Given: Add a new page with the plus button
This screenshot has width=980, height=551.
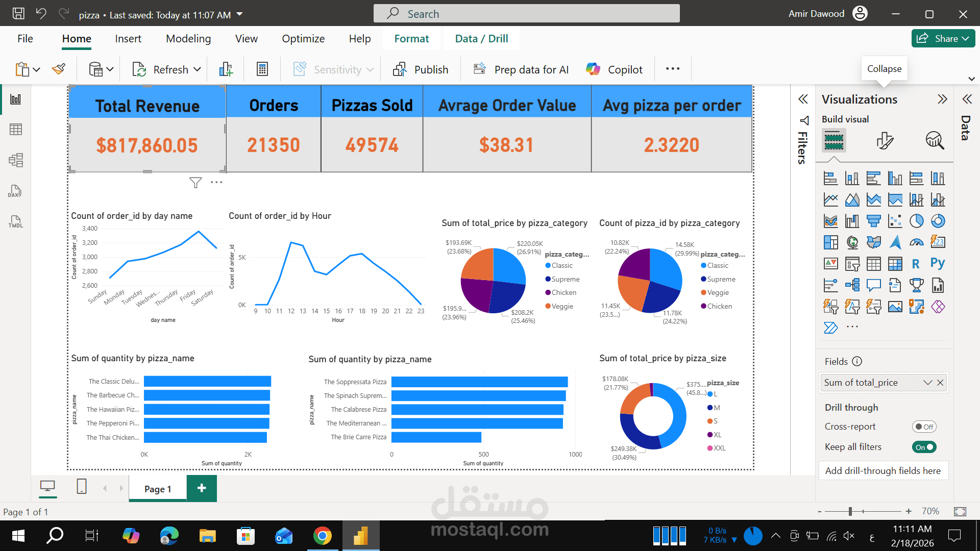Looking at the screenshot, I should pyautogui.click(x=201, y=488).
